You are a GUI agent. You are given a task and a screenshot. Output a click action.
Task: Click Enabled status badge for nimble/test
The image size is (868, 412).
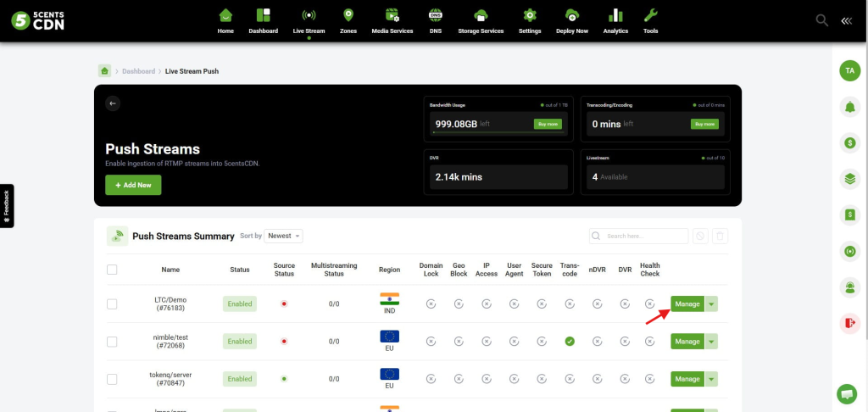240,342
